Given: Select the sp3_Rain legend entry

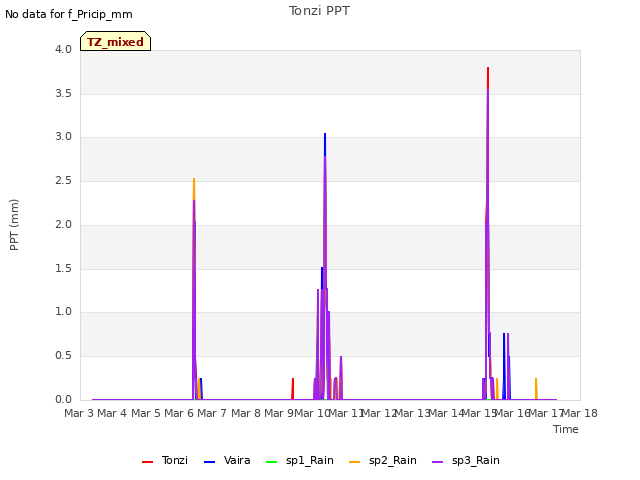Looking at the screenshot, I should (x=466, y=460).
